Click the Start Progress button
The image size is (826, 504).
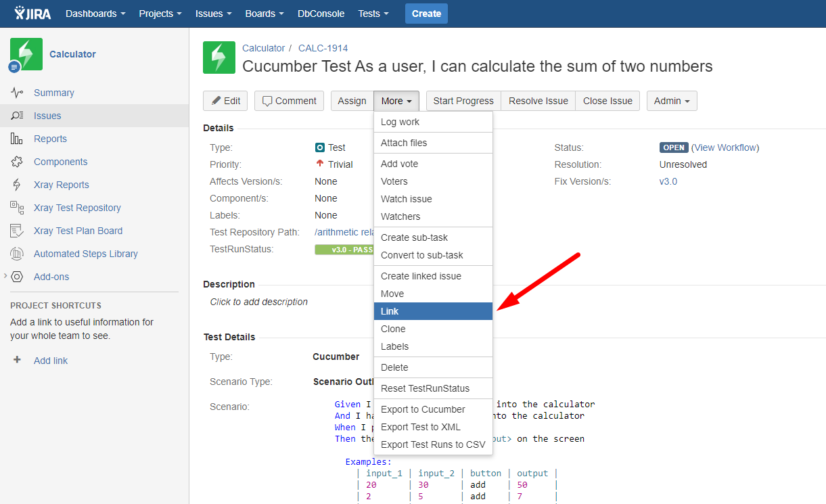point(463,101)
